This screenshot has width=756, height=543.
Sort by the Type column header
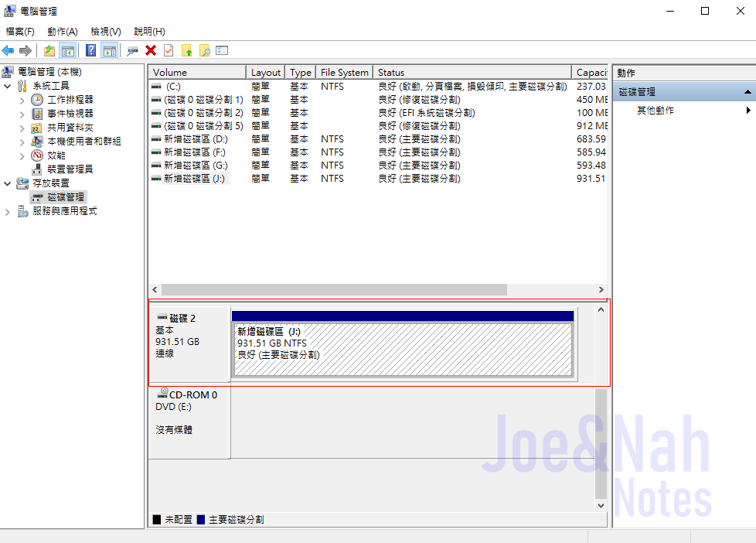(x=301, y=73)
